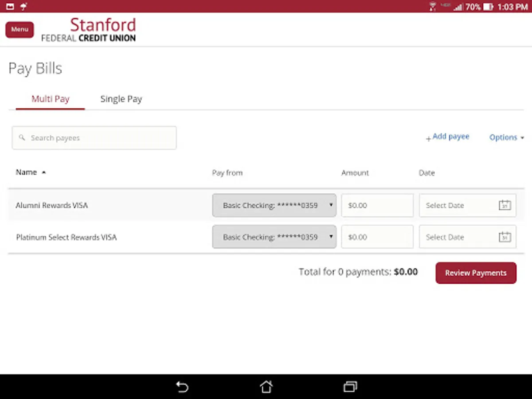Tap the Android back navigation button
Image resolution: width=532 pixels, height=399 pixels.
click(182, 387)
